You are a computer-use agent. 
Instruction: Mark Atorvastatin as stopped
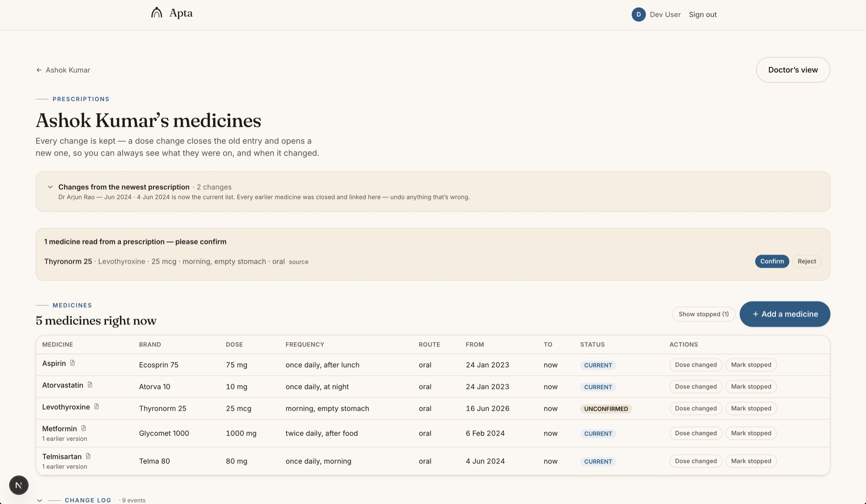coord(751,387)
